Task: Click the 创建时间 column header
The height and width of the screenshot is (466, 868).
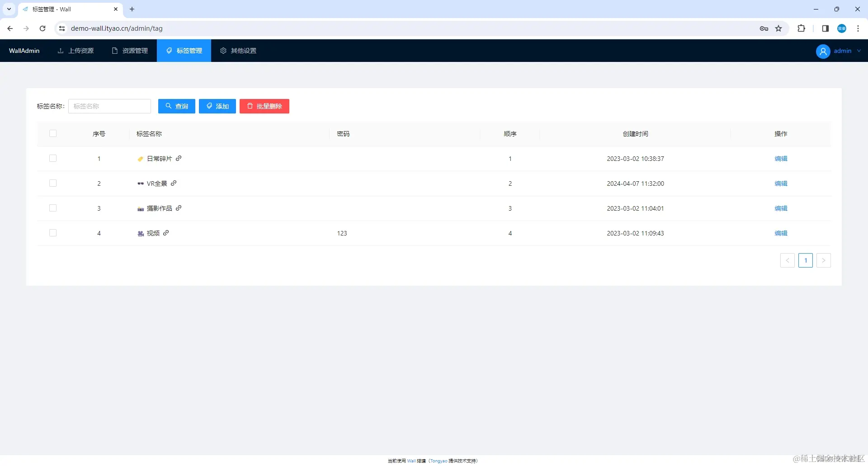Action: point(635,134)
